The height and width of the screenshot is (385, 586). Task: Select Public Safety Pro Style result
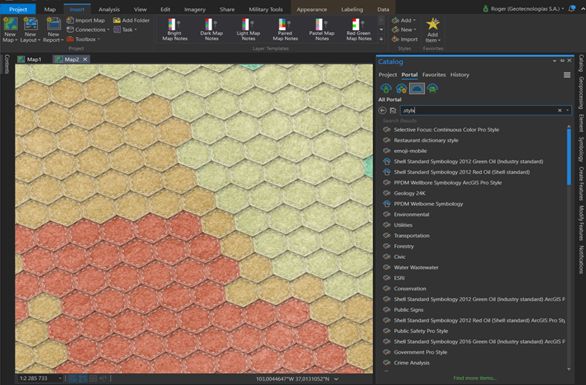point(421,331)
